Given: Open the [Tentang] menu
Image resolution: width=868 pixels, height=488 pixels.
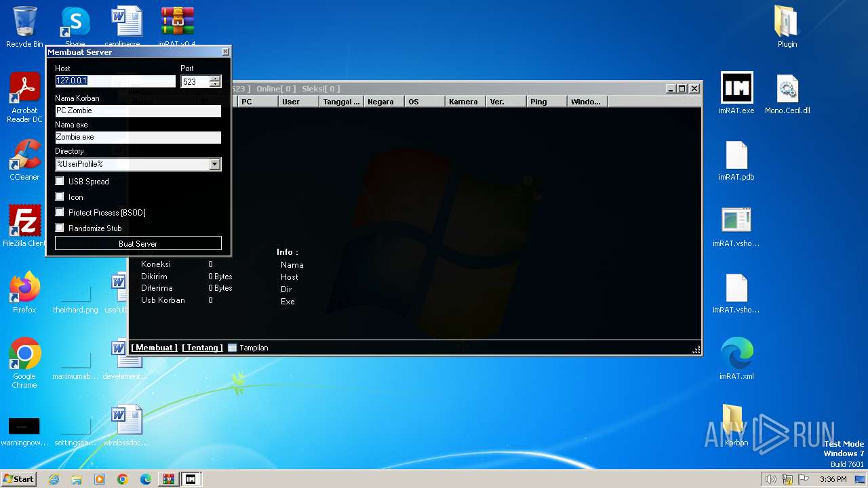Looking at the screenshot, I should click(x=202, y=348).
